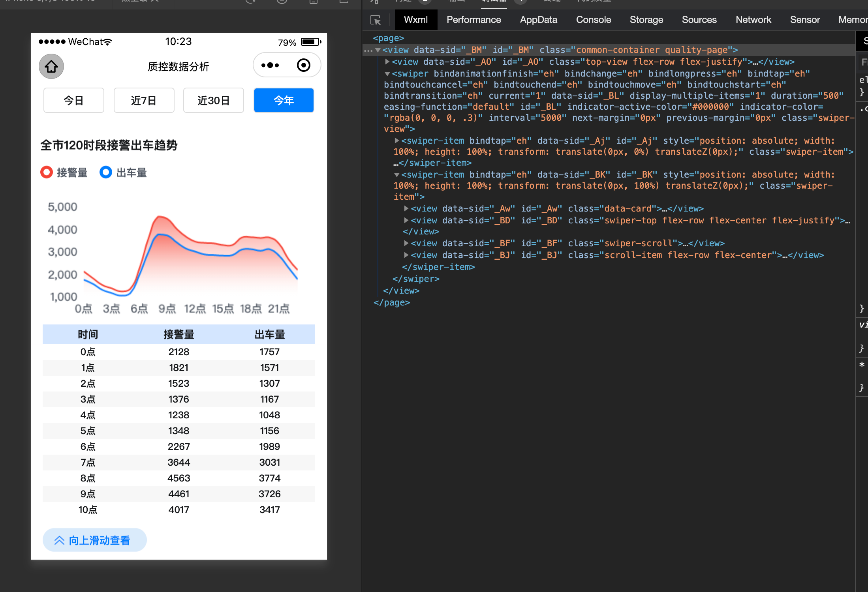The height and width of the screenshot is (592, 868).
Task: Collapse the swiper element node
Action: tap(387, 74)
